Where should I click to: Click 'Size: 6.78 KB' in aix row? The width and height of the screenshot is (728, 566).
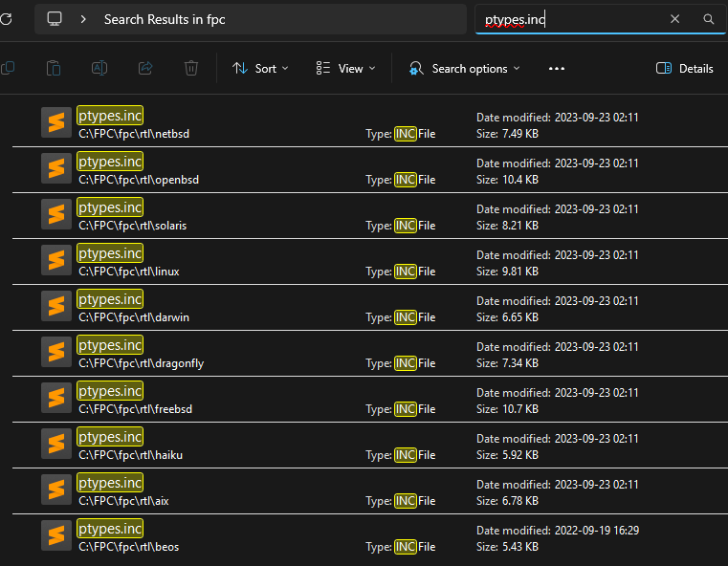(x=507, y=502)
